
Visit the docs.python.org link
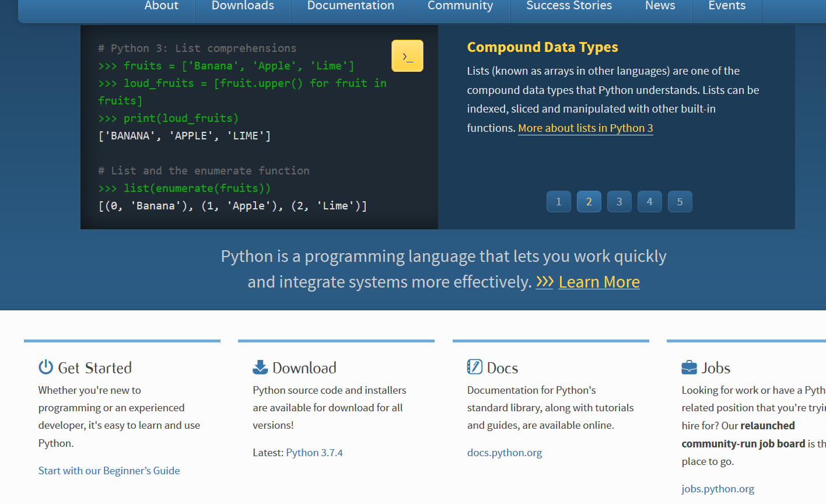pos(505,453)
